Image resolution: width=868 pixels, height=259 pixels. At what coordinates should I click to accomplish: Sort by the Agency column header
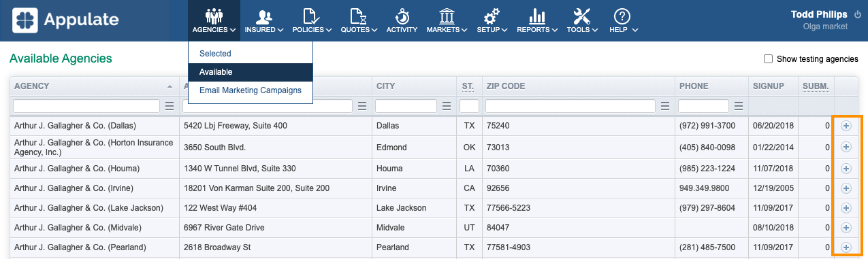tap(95, 86)
